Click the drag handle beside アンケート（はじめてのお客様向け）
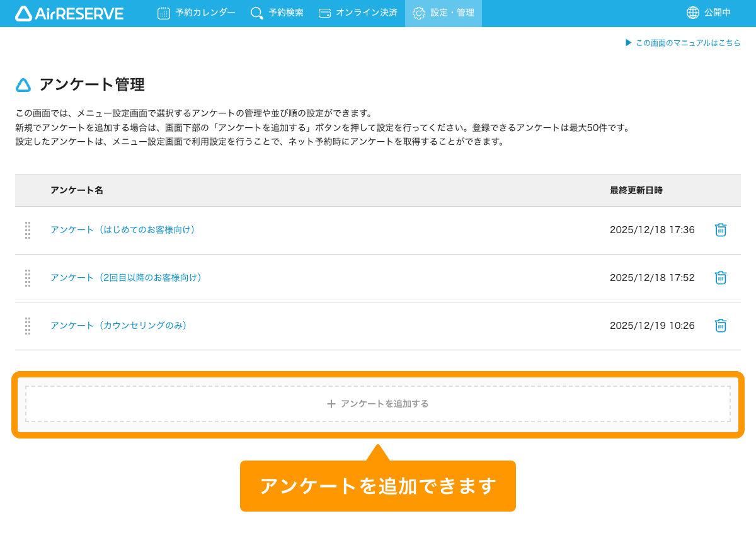Image resolution: width=756 pixels, height=533 pixels. pyautogui.click(x=27, y=231)
